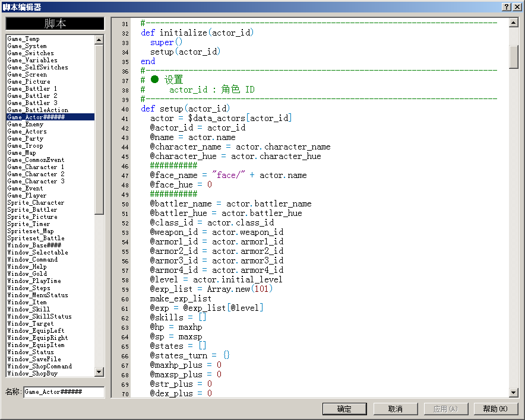Select the Window_Selectable script

(50, 253)
